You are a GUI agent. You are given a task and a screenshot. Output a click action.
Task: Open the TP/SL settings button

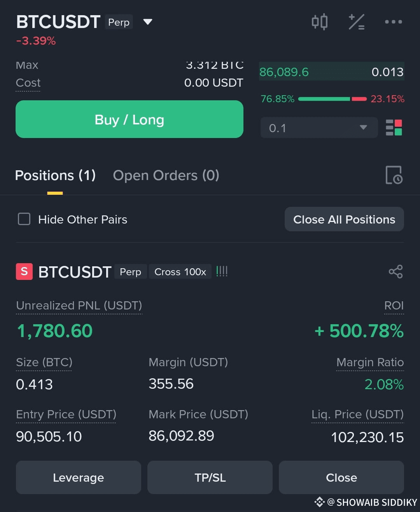click(210, 477)
